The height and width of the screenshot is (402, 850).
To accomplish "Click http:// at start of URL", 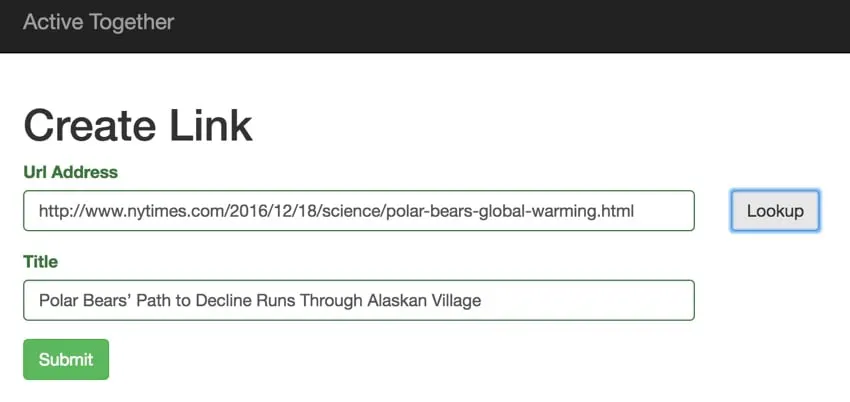I will [62, 211].
